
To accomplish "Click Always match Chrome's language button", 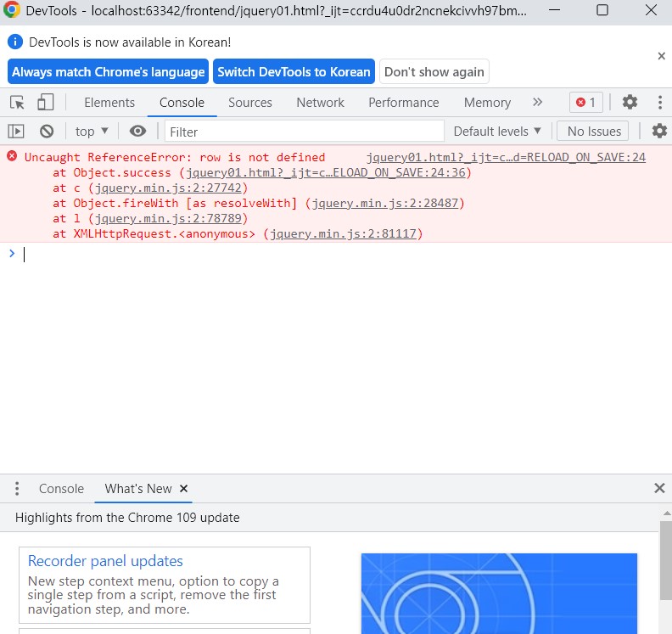I will pos(108,71).
